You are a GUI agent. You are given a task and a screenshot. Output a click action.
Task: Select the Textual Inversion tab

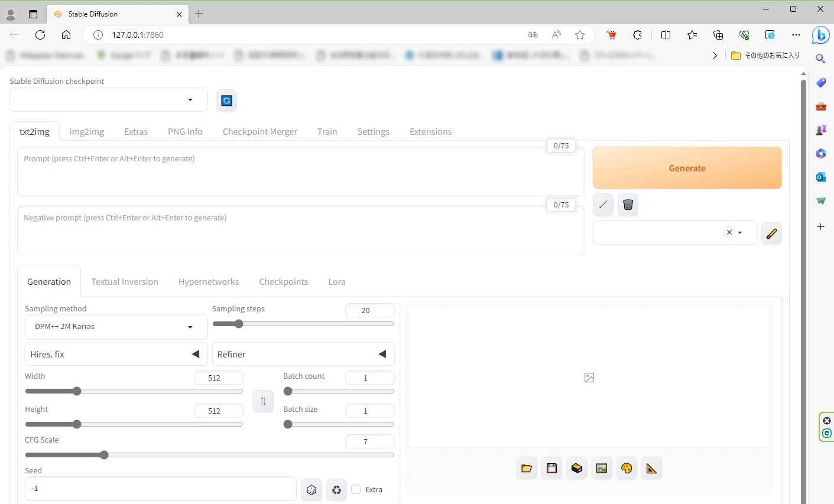pyautogui.click(x=125, y=282)
